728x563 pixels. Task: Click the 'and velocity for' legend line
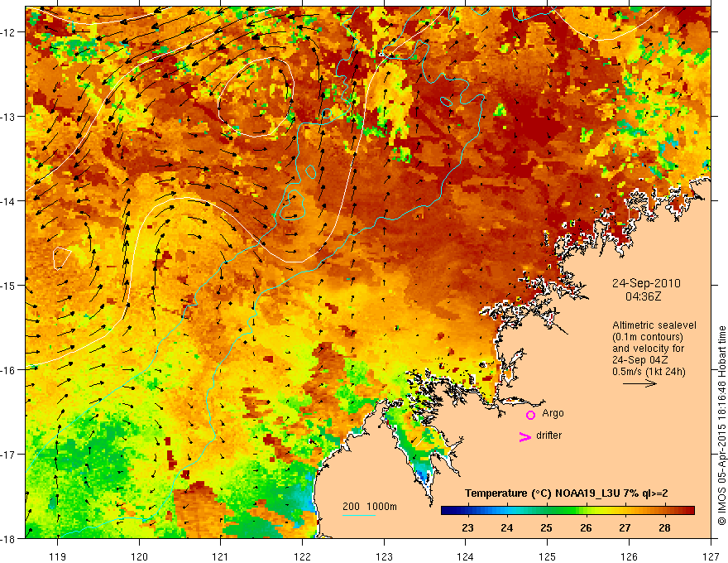tap(648, 349)
